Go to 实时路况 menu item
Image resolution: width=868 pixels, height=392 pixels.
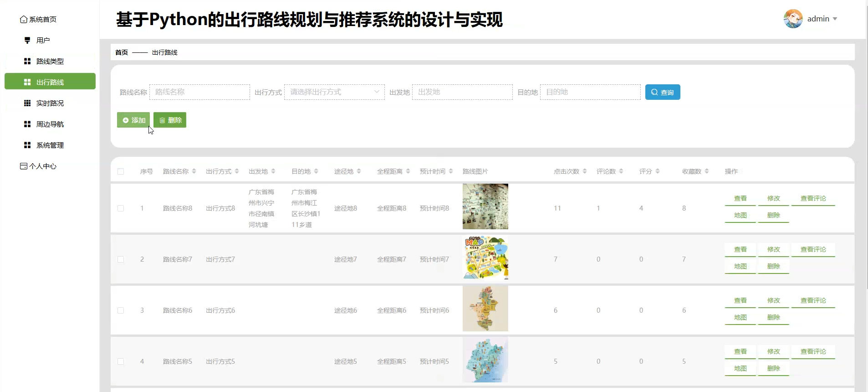click(x=50, y=103)
